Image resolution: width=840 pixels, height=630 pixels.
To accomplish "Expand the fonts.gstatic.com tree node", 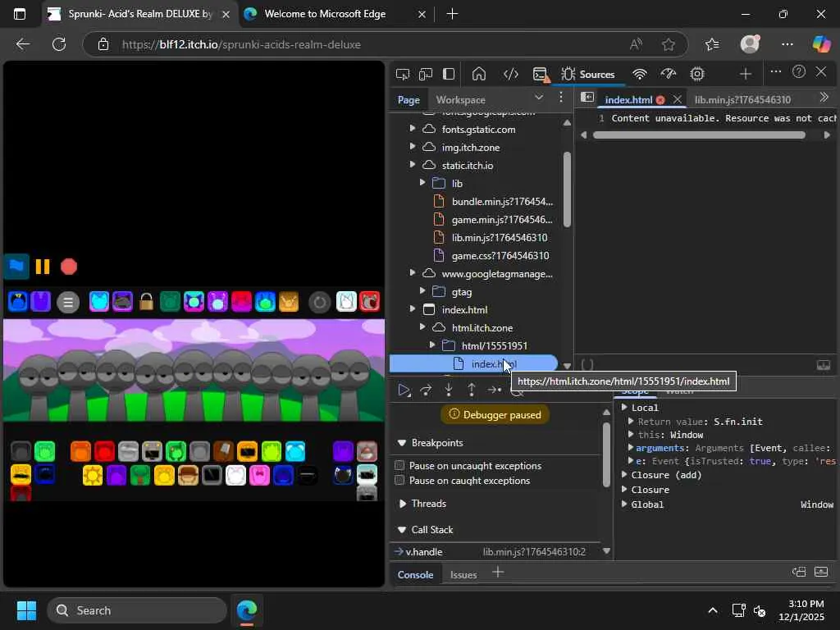I will (413, 129).
